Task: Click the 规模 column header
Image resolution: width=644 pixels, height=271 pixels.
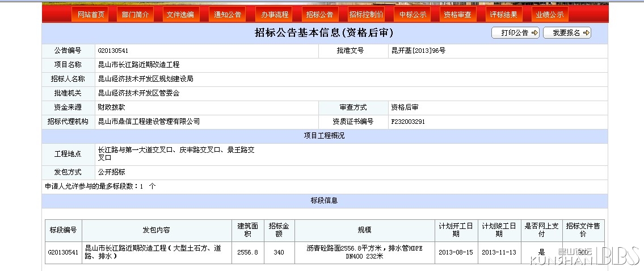Action: [x=364, y=230]
